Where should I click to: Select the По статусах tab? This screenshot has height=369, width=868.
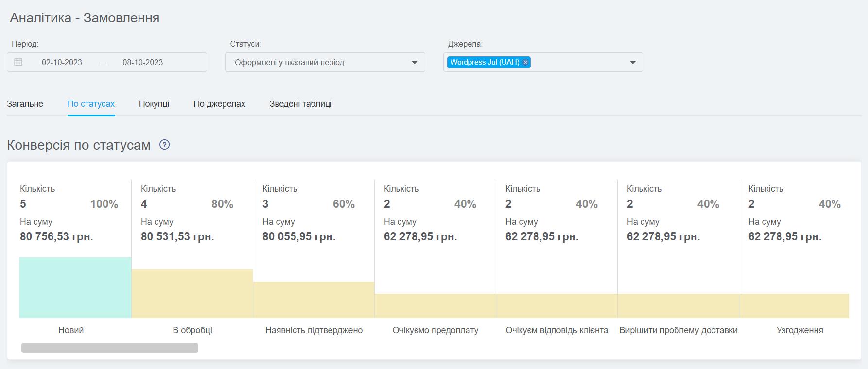point(91,104)
